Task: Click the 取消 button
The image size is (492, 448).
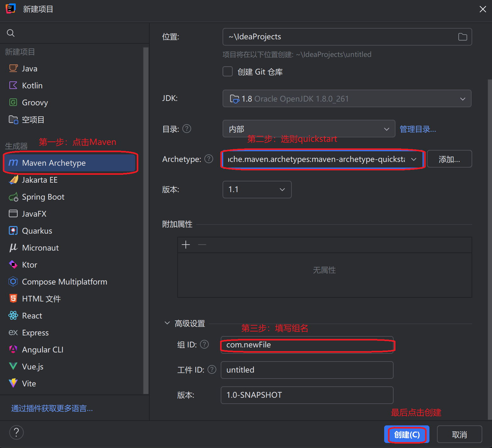Action: (459, 434)
